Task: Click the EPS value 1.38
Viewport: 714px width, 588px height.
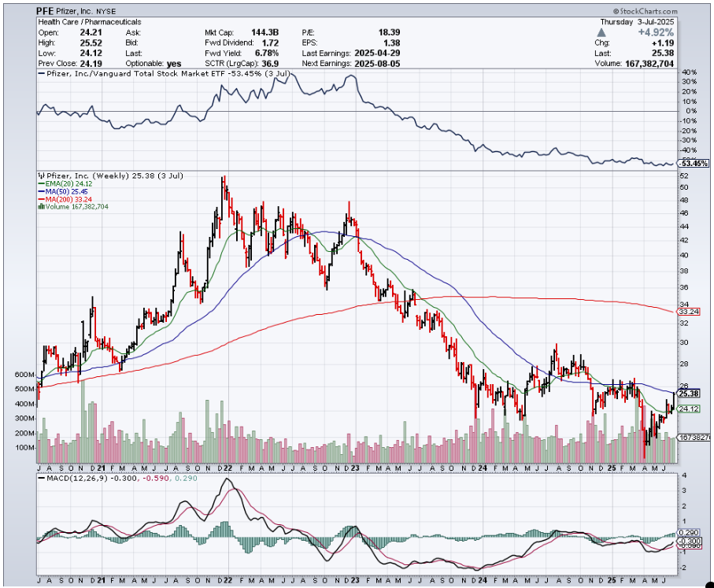Action: pos(391,43)
